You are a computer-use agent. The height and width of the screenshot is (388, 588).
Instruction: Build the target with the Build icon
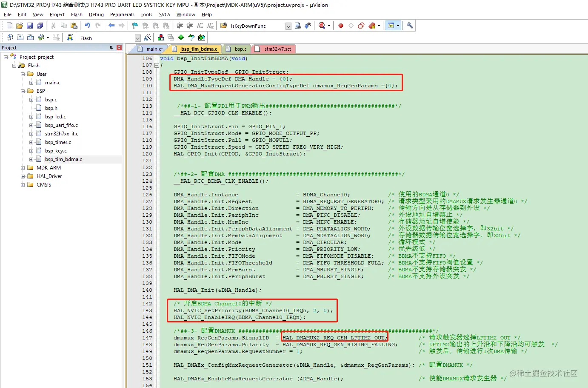click(x=20, y=37)
